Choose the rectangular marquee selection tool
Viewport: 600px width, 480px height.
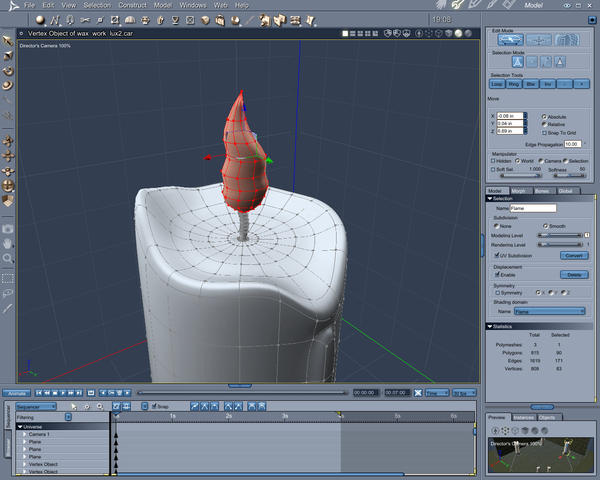point(8,278)
